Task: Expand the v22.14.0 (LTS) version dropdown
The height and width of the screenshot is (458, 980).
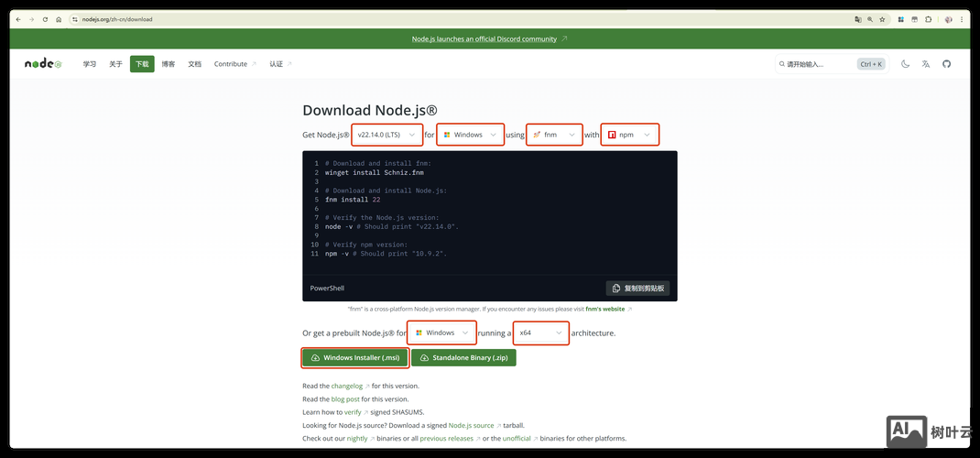Action: (387, 135)
